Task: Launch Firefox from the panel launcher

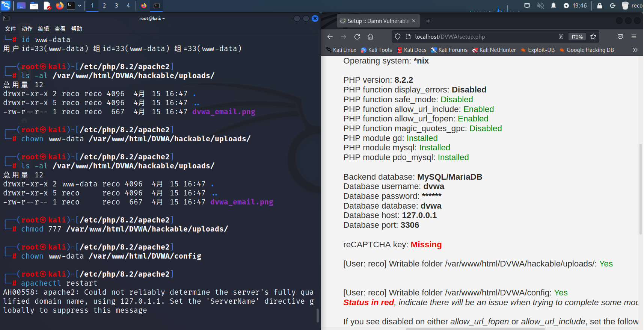Action: pos(59,6)
